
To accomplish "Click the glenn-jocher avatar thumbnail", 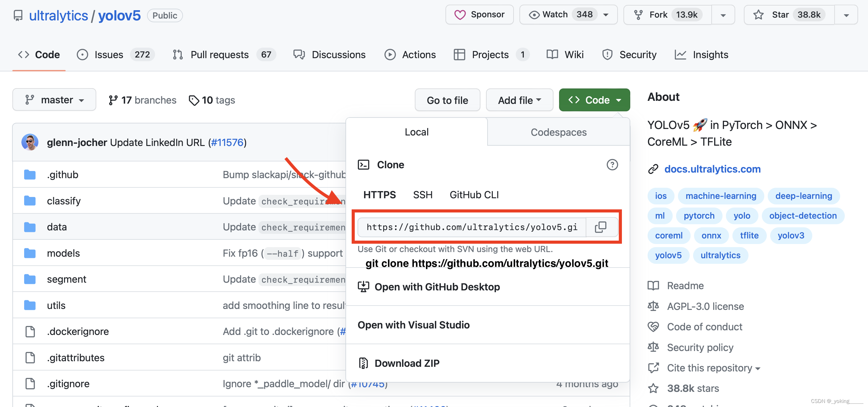I will click(30, 142).
